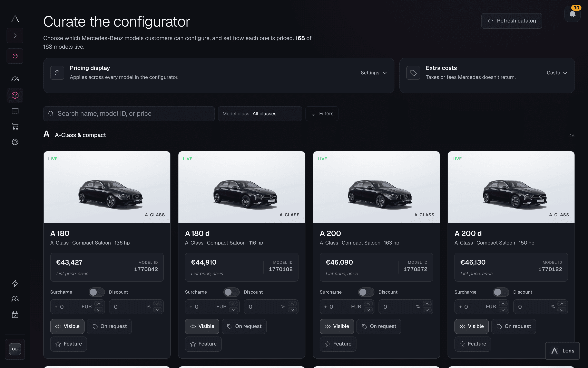Toggle Visible on the A 200 d card
588x368 pixels.
click(x=471, y=326)
